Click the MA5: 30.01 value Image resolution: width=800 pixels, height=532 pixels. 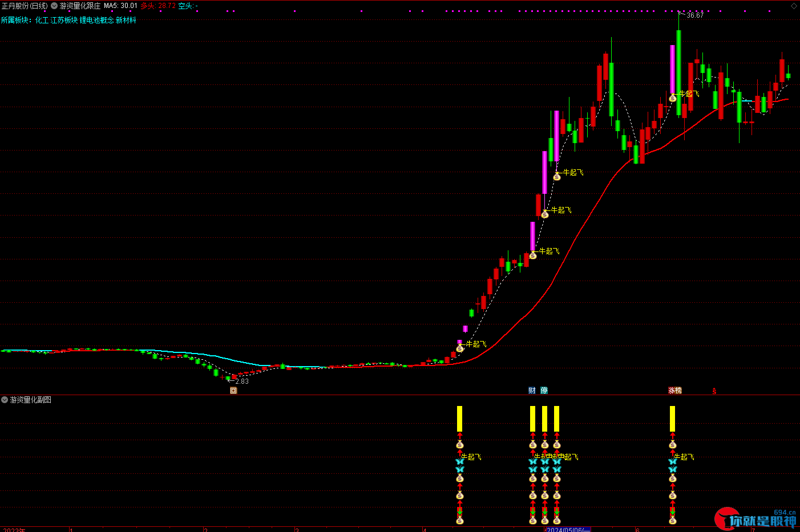[120, 6]
